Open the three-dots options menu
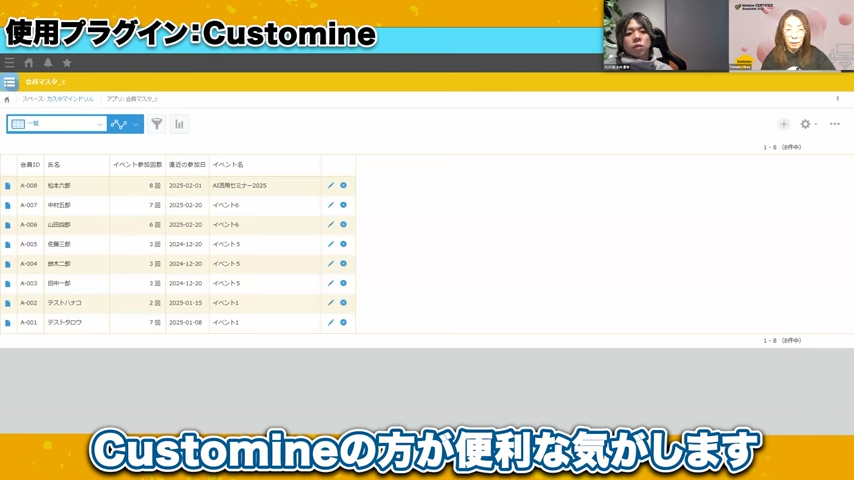This screenshot has height=480, width=854. point(834,124)
